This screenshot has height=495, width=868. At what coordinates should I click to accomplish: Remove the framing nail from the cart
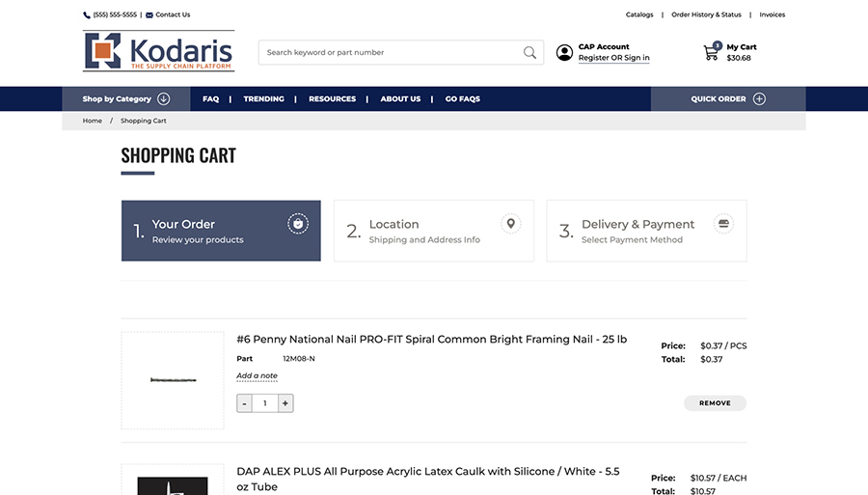[715, 403]
